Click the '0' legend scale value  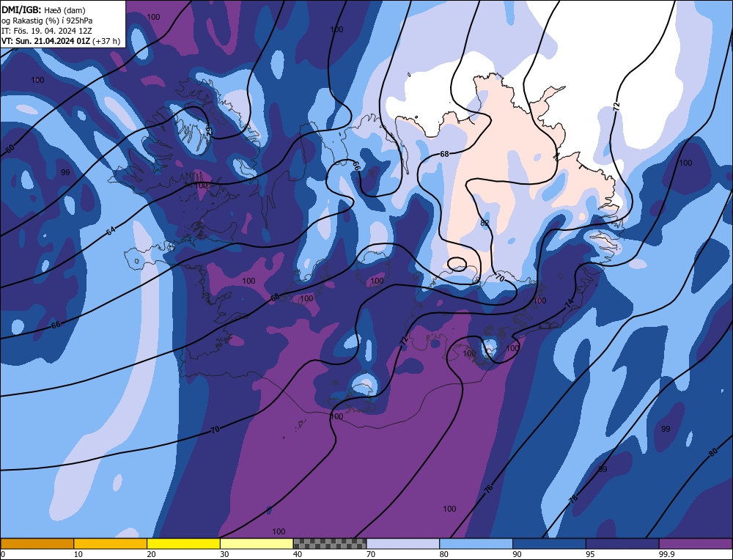3,554
